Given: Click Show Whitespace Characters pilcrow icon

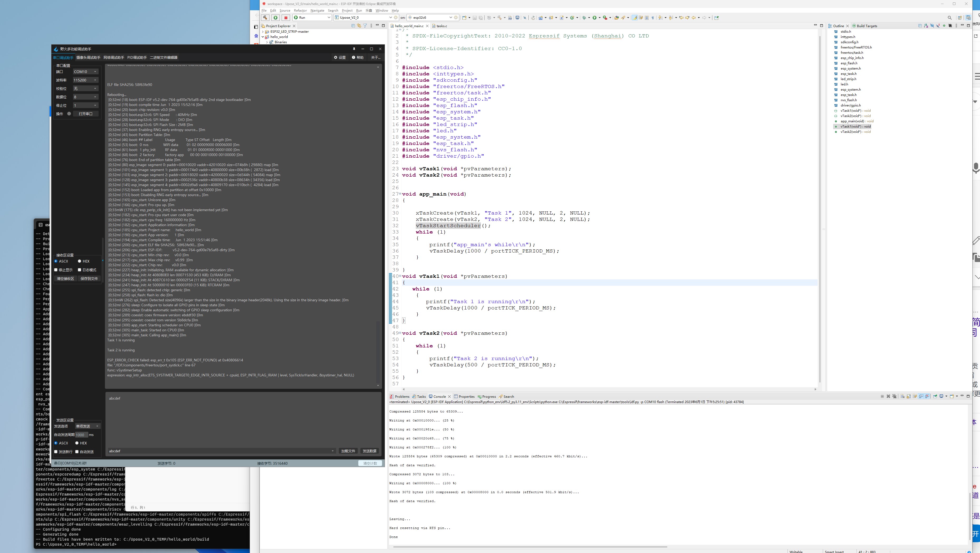Looking at the screenshot, I should pos(653,17).
